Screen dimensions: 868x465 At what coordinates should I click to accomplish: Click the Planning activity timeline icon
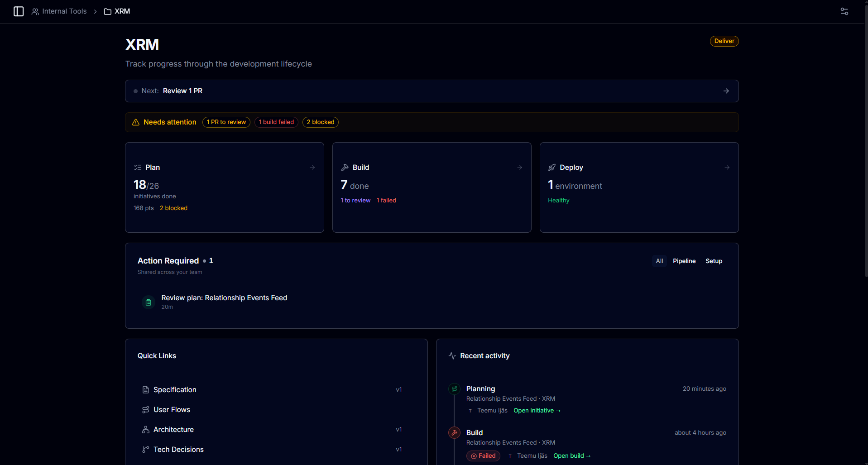[454, 389]
